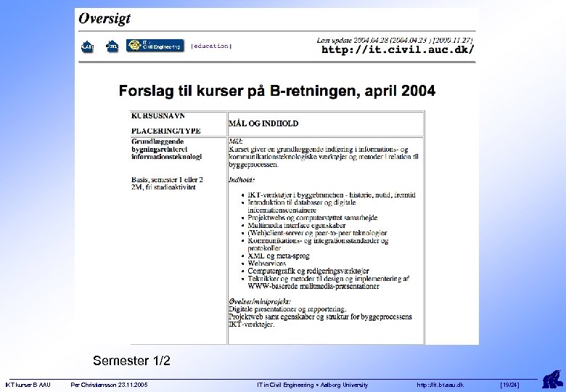Select the Oversigt slide title

tap(104, 18)
